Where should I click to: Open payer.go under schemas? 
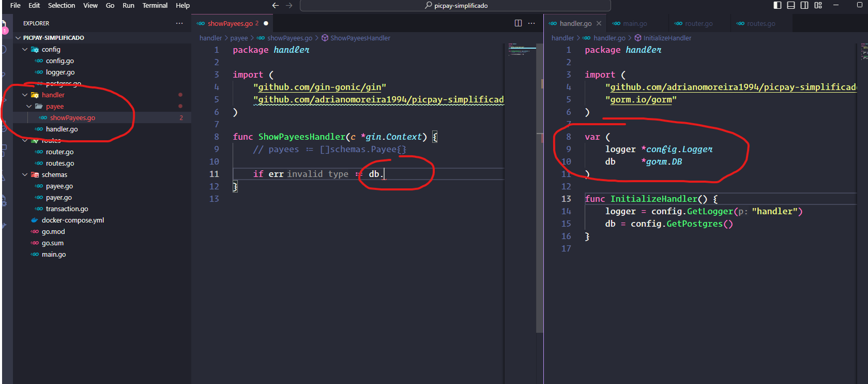pyautogui.click(x=58, y=197)
